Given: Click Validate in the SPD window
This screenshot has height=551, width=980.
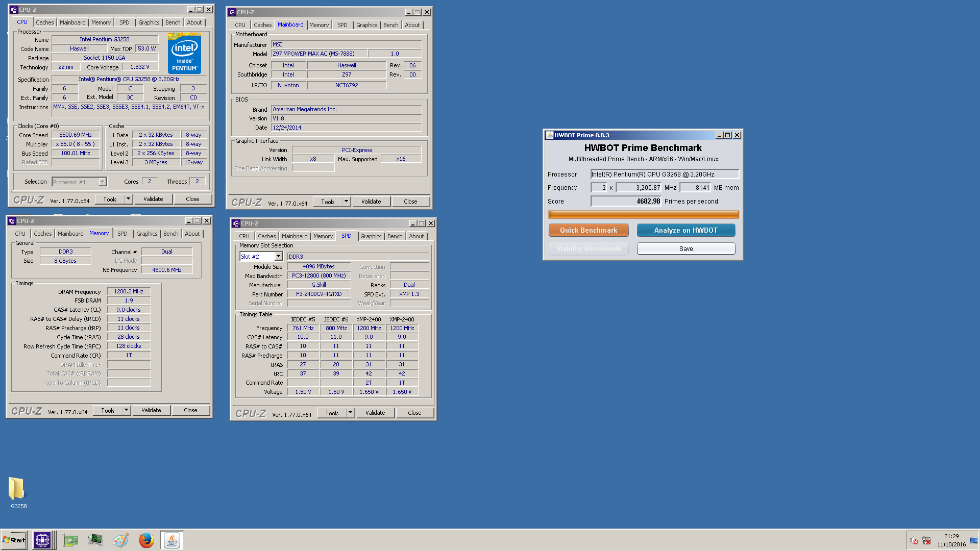Looking at the screenshot, I should [x=375, y=413].
